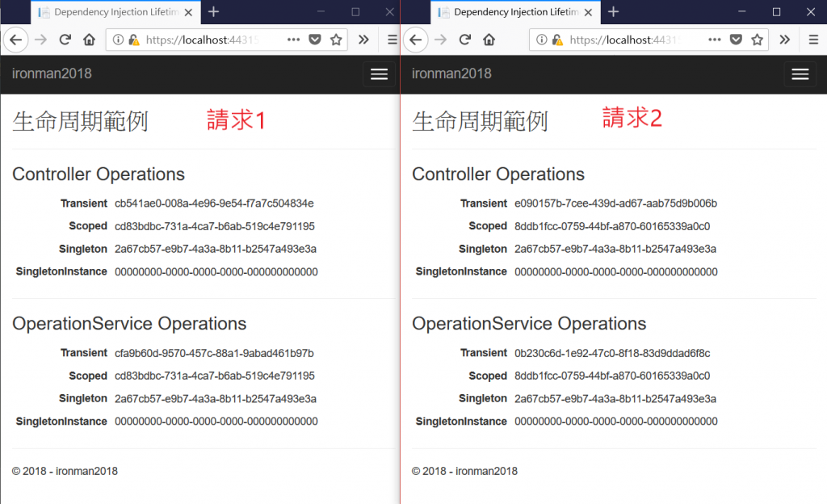Toggle navbar hamburger in left page
The height and width of the screenshot is (504, 827).
(379, 74)
